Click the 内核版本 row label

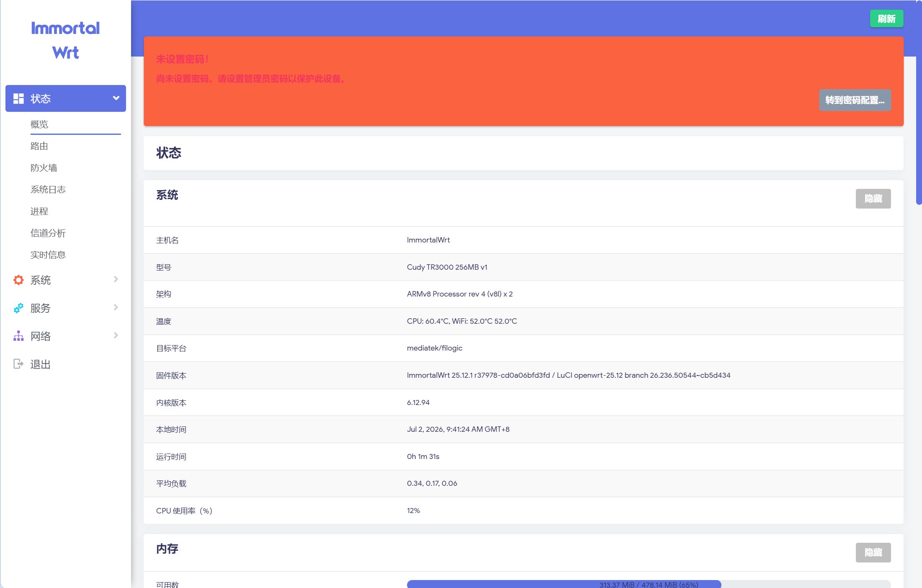(171, 402)
